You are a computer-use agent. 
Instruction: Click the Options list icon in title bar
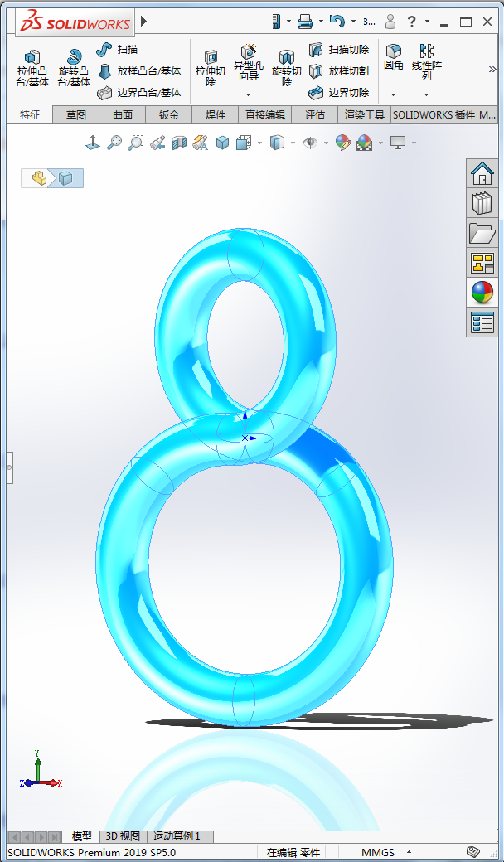(277, 22)
